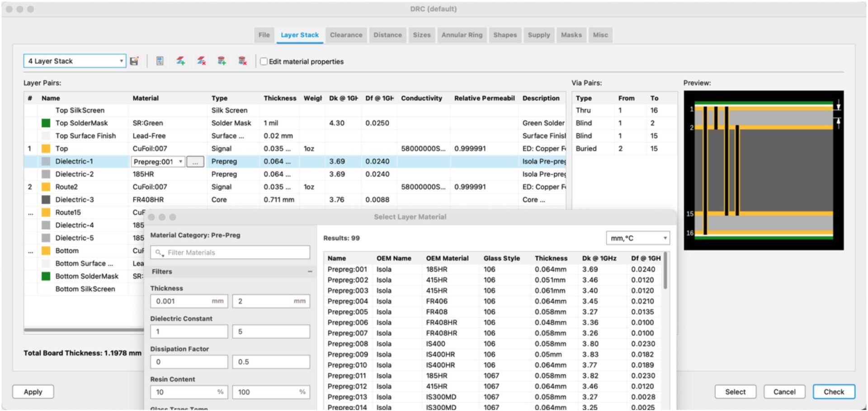This screenshot has width=868, height=411.
Task: Switch to the Clearance tab
Action: 346,35
